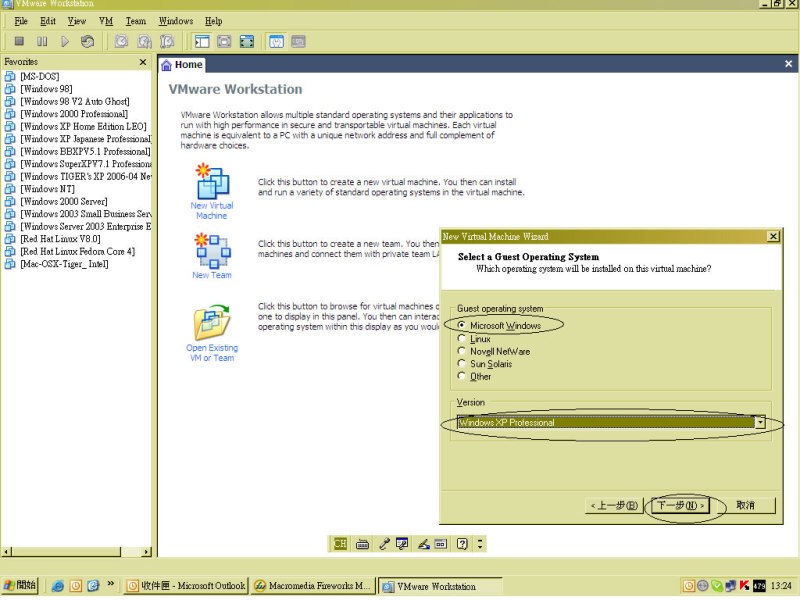Select [MS-DOS] in Favorites
The image size is (800, 600).
39,77
